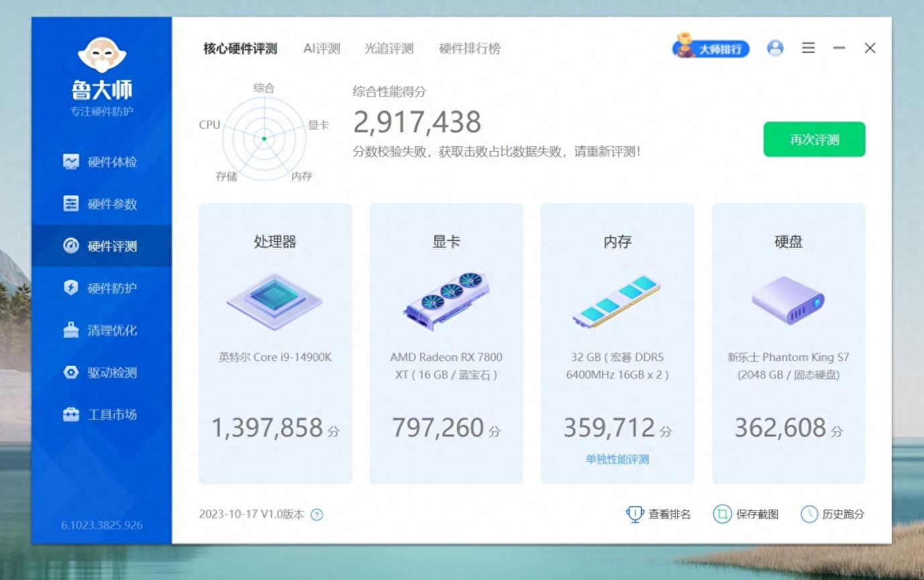Click the 英特尔 Core i9-14900K label
This screenshot has width=924, height=580.
click(x=275, y=357)
